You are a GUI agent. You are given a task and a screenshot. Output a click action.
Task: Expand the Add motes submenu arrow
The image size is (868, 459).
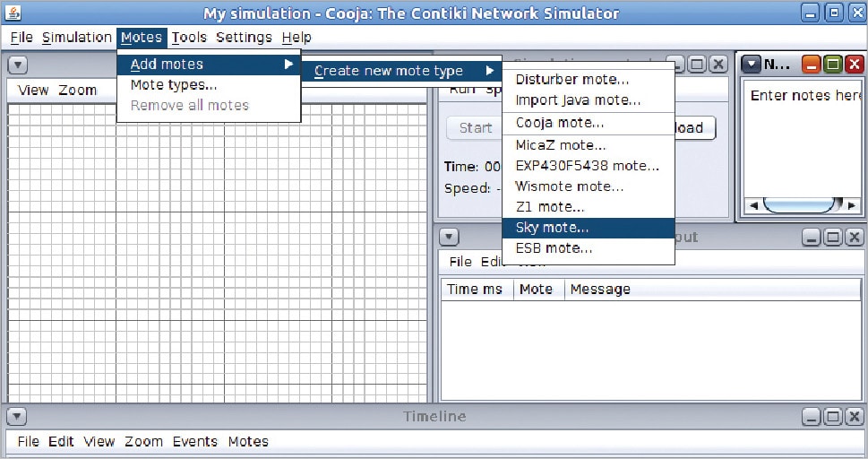coord(288,65)
